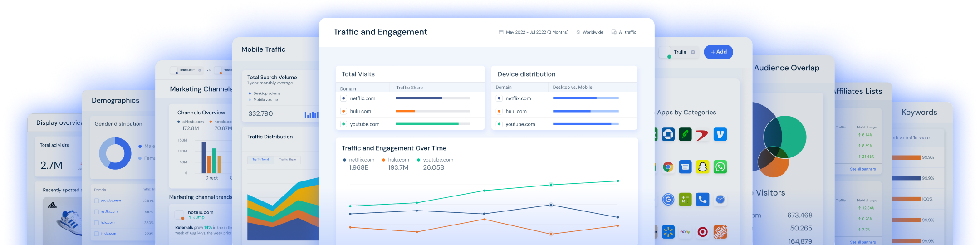
Task: Click the Domain column header in Total Visits
Action: click(x=348, y=89)
